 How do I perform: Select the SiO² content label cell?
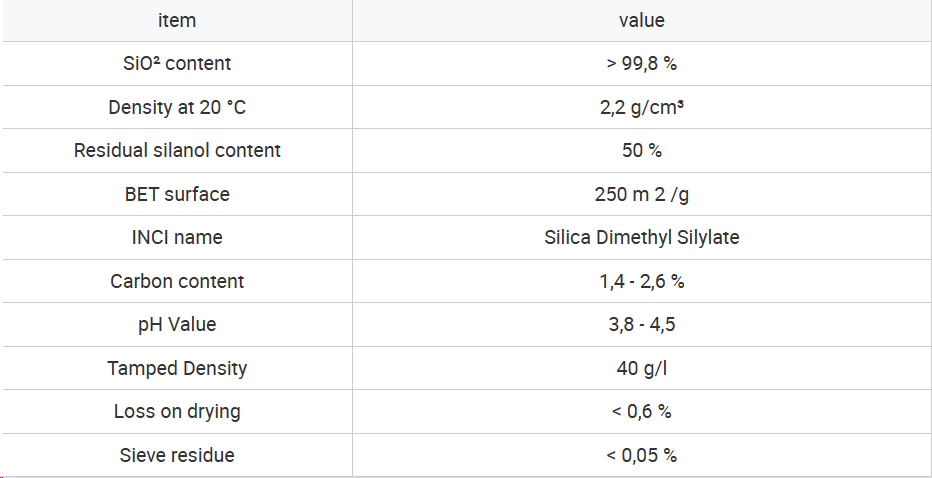(x=177, y=63)
